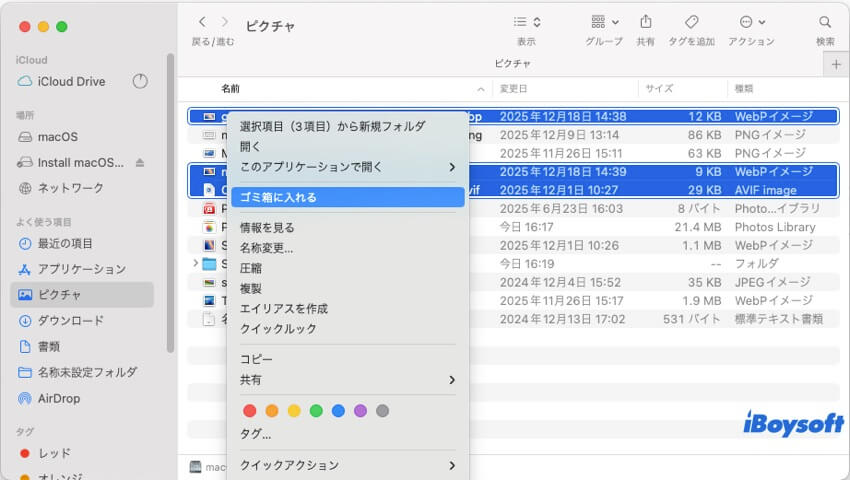Image resolution: width=850 pixels, height=480 pixels.
Task: Select the WebP row sized 1.1 MB
Action: pyautogui.click(x=513, y=245)
